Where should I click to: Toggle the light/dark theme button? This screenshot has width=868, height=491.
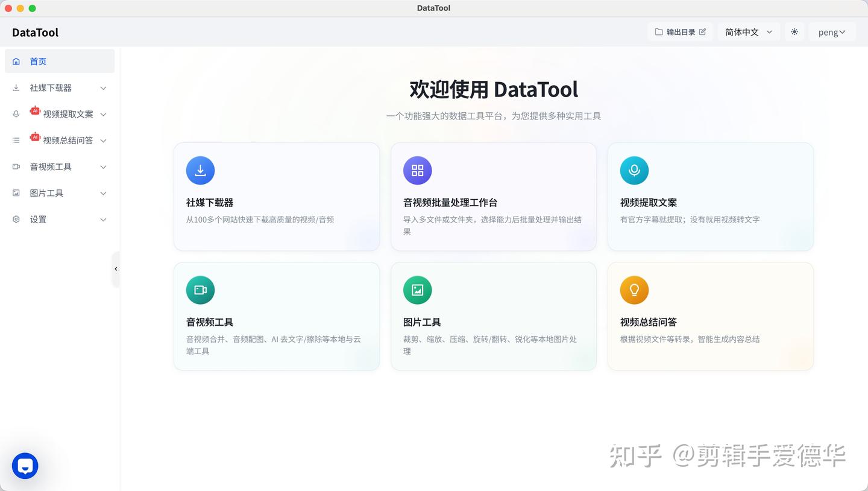(794, 32)
